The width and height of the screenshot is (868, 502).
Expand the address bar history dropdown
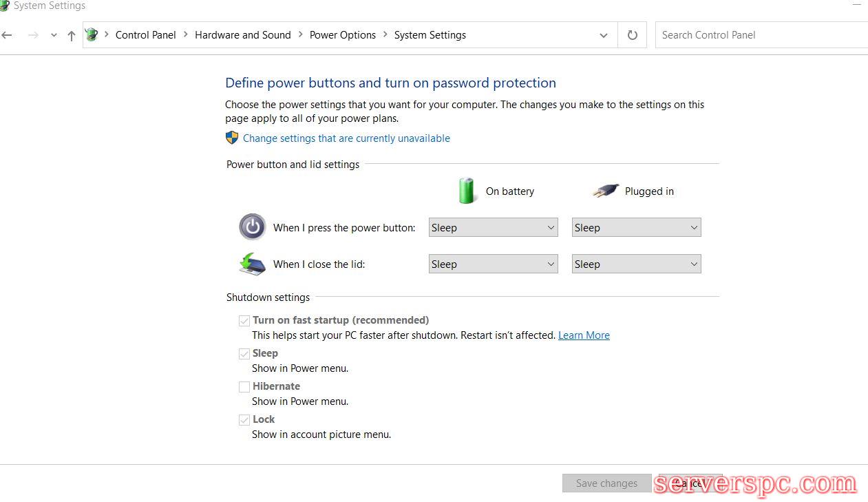point(604,35)
